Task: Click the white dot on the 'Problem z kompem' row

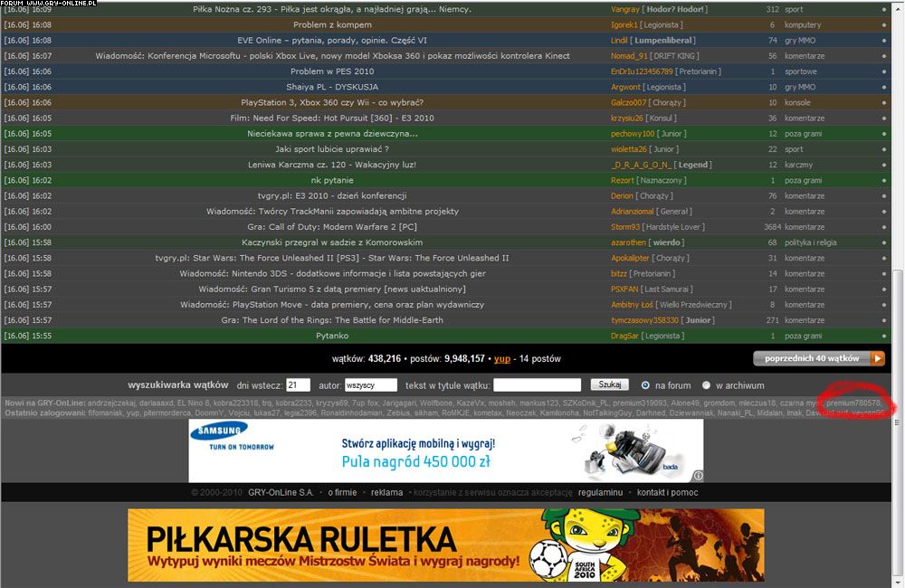Action: 883,24
